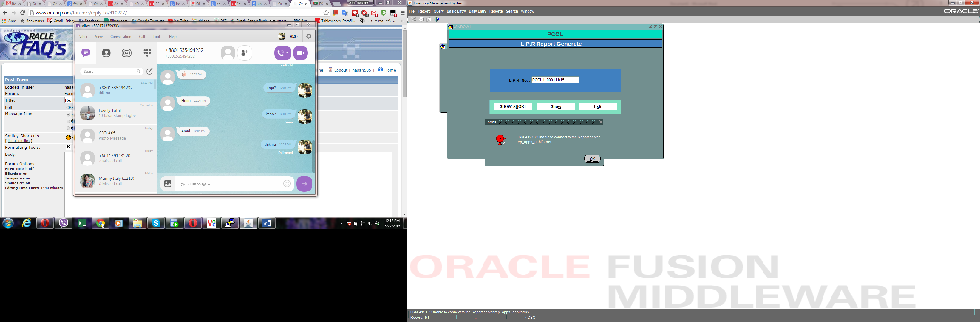Viewport: 980px width, 322px height.
Task: Open the Search menu in Inventory app
Action: coord(512,11)
